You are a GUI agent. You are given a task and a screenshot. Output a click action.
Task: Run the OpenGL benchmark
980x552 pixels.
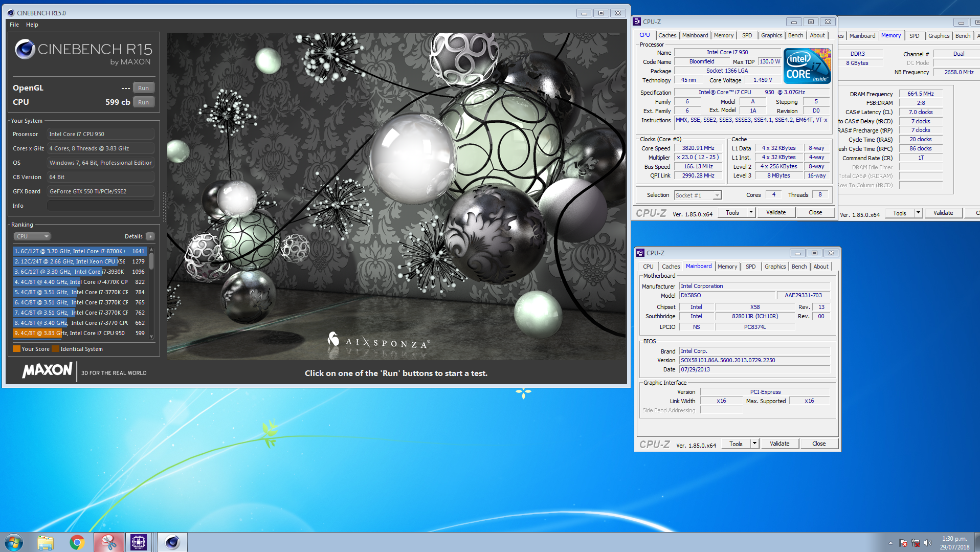(144, 88)
